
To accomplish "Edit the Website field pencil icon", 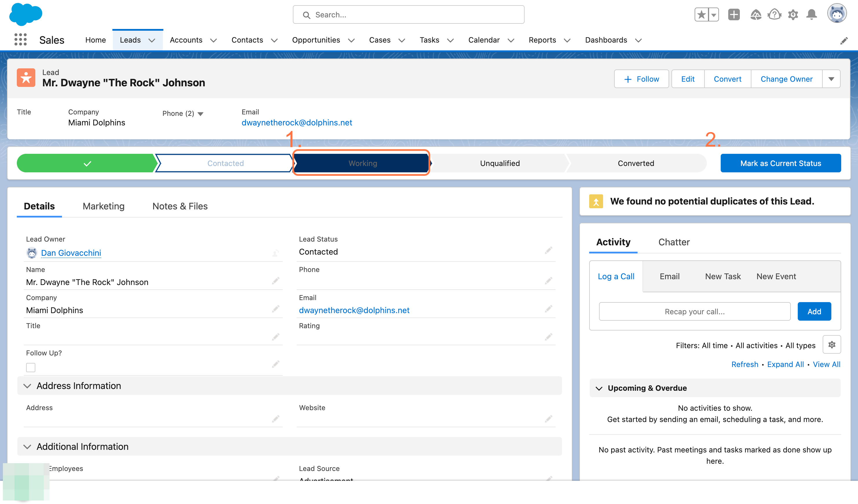I will pos(548,419).
